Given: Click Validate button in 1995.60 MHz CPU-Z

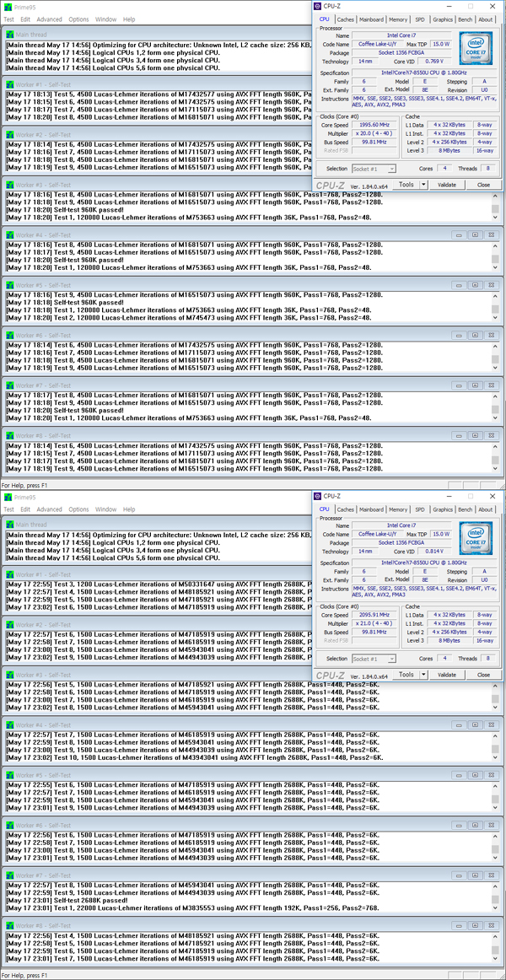Looking at the screenshot, I should tap(447, 185).
